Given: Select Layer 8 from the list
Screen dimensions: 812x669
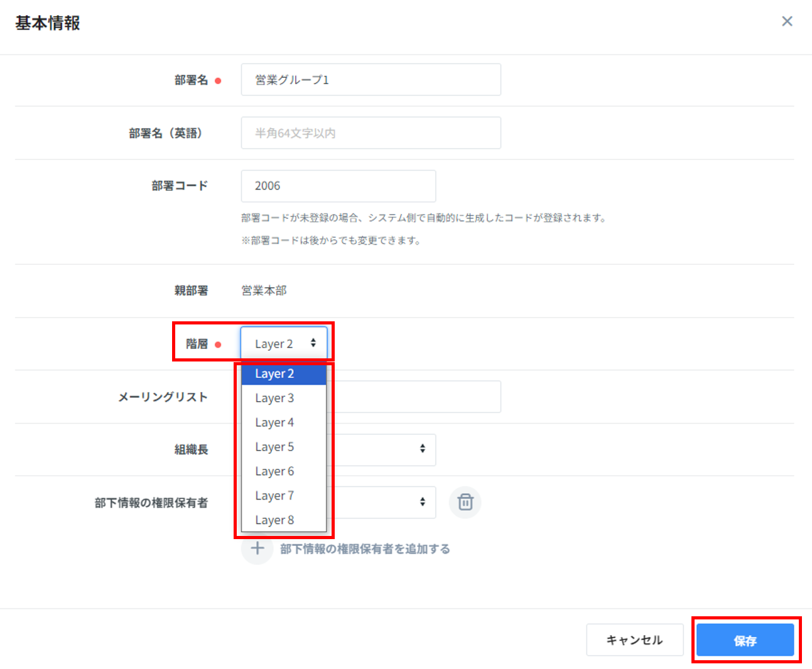Looking at the screenshot, I should coord(283,520).
